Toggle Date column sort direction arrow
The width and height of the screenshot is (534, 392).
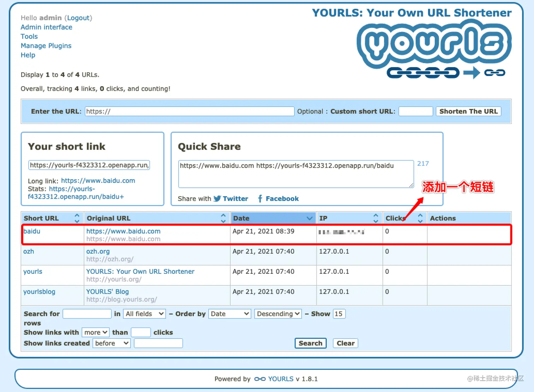309,218
